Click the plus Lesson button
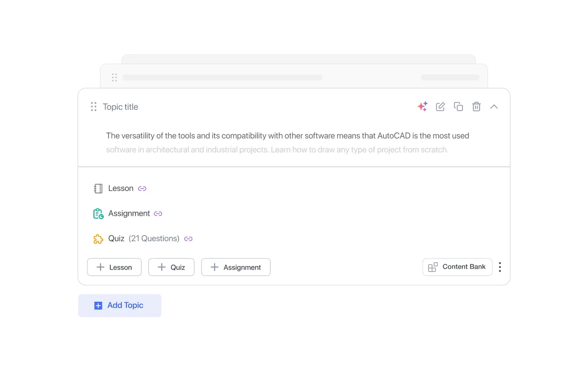This screenshot has height=372, width=588. [114, 267]
